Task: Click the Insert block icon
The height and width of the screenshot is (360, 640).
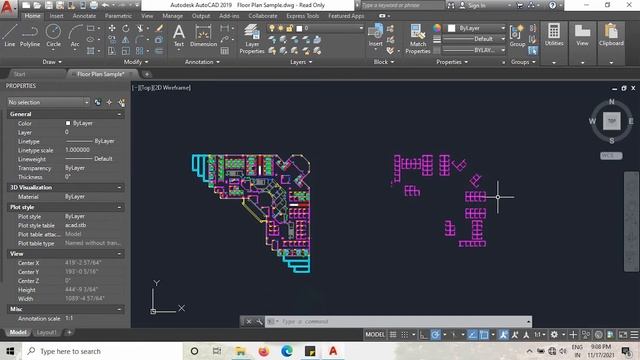Action: [375, 35]
